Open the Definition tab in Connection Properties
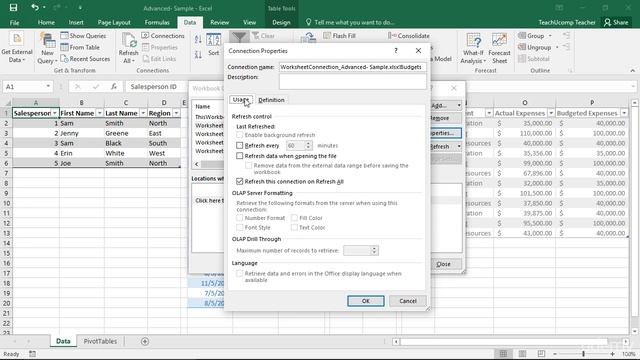The height and width of the screenshot is (360, 640). tap(271, 100)
